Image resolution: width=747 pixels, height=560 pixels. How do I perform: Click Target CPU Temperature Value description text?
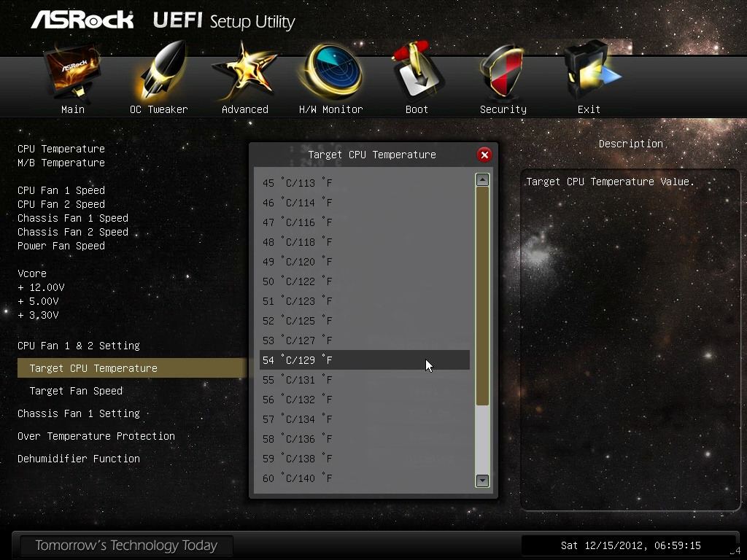[x=611, y=182]
